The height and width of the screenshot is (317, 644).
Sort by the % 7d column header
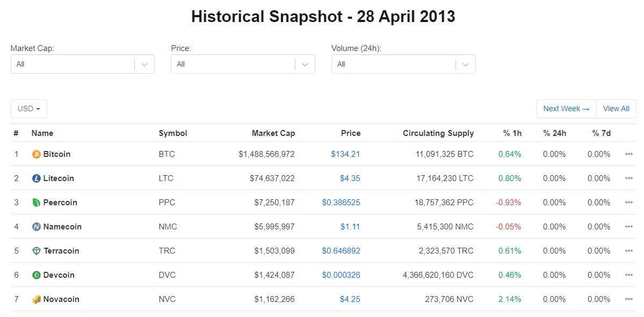coord(601,133)
